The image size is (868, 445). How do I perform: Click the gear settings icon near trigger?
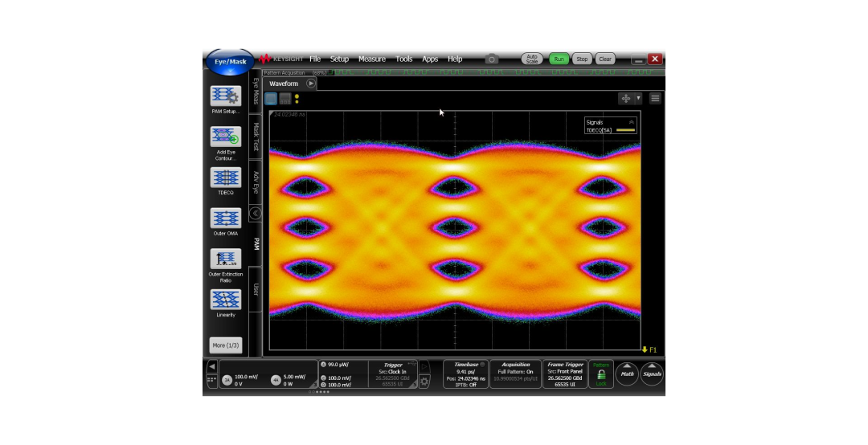[424, 381]
